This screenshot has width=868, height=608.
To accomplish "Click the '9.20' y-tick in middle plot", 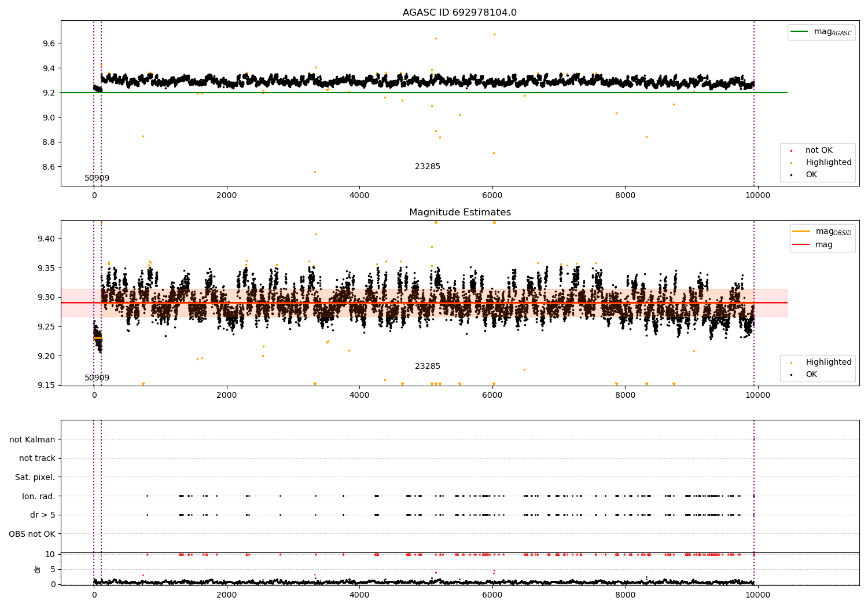I will (x=46, y=356).
